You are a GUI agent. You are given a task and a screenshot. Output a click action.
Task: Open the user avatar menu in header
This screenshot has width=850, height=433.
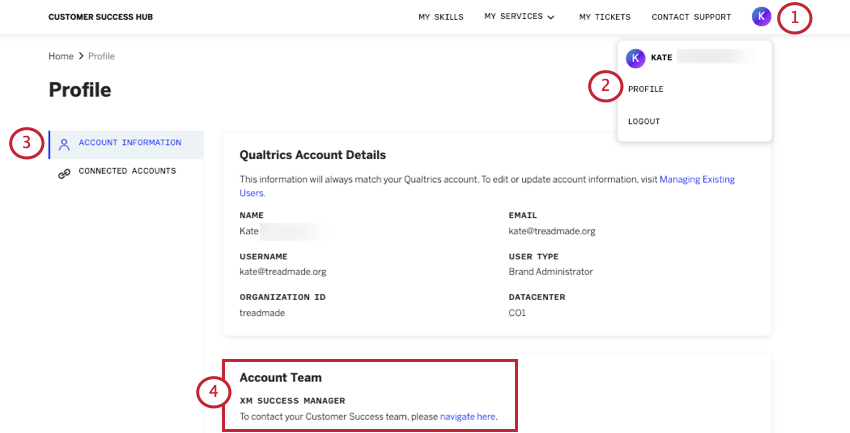[x=761, y=17]
